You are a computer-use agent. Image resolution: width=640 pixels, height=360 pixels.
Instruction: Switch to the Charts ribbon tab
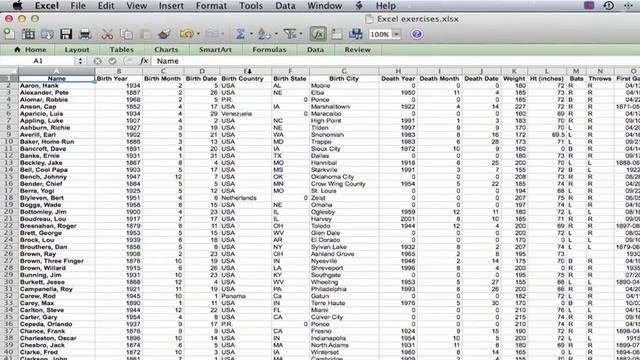[x=166, y=49]
